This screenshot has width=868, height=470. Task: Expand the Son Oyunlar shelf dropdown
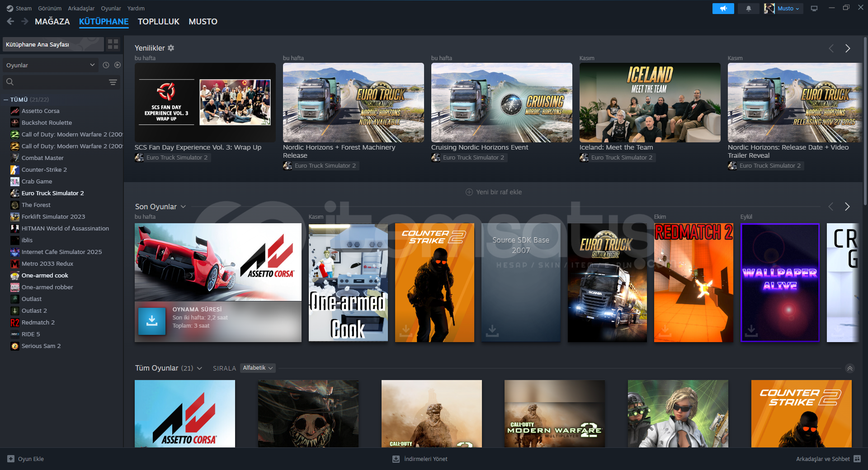183,207
